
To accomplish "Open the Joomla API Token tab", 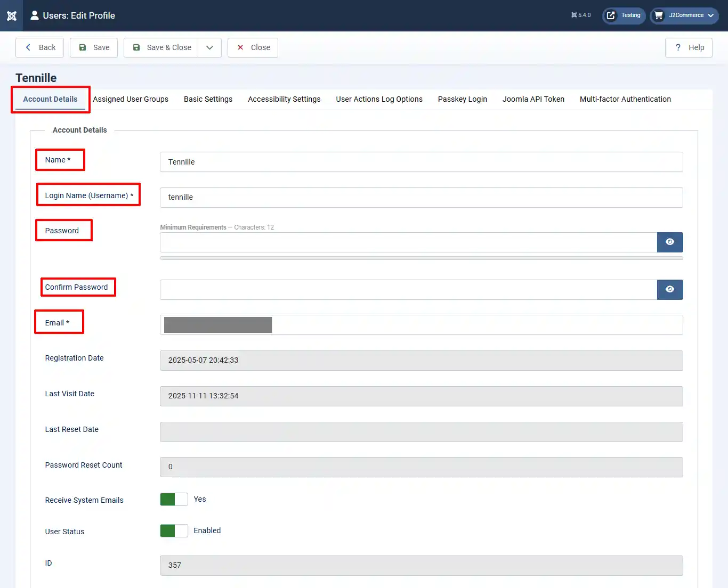I will click(x=533, y=99).
